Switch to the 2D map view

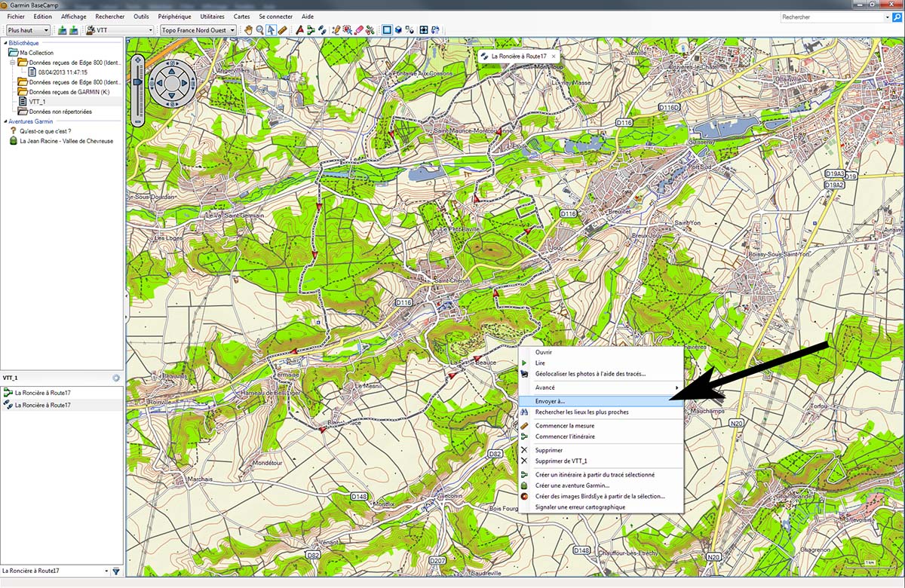[387, 30]
